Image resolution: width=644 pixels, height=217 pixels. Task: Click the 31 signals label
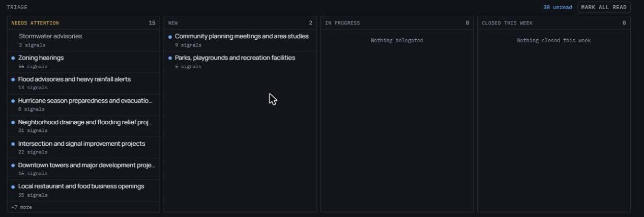click(x=33, y=130)
